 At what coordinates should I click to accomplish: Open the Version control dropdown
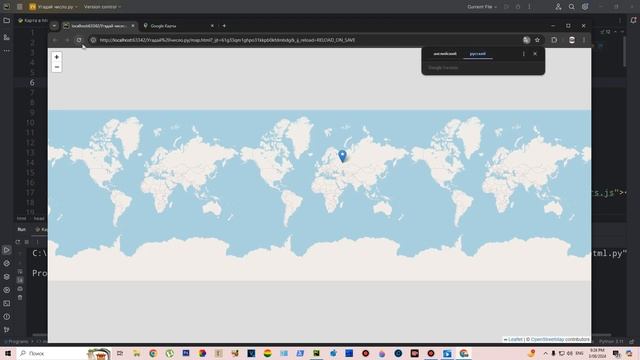point(102,7)
